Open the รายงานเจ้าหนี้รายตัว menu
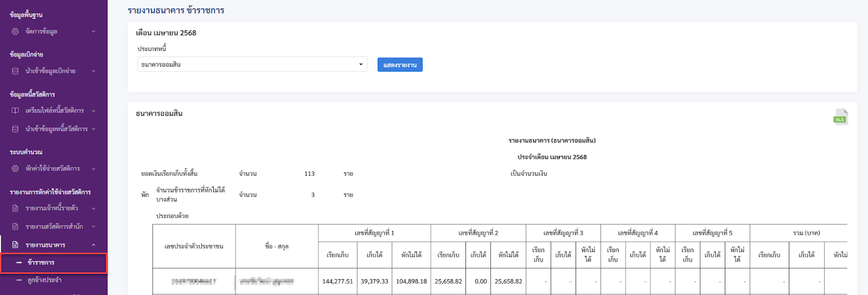 [x=54, y=208]
